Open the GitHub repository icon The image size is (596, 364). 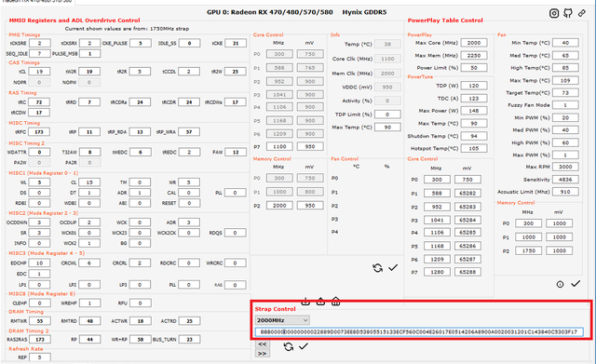tap(568, 13)
